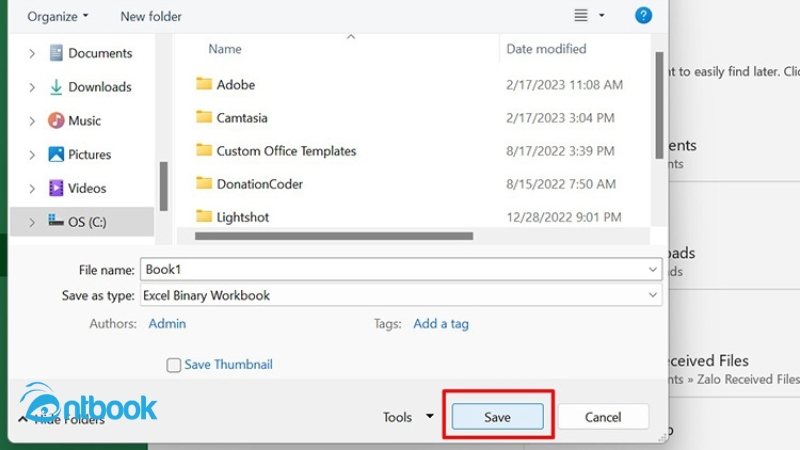
Task: Click the Admin author link
Action: (167, 323)
